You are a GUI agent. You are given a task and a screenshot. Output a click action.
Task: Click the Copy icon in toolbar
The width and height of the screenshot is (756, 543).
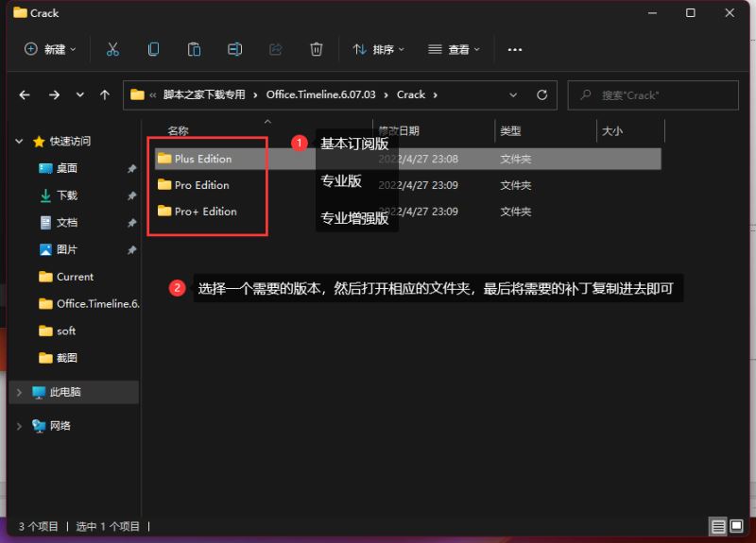[153, 49]
